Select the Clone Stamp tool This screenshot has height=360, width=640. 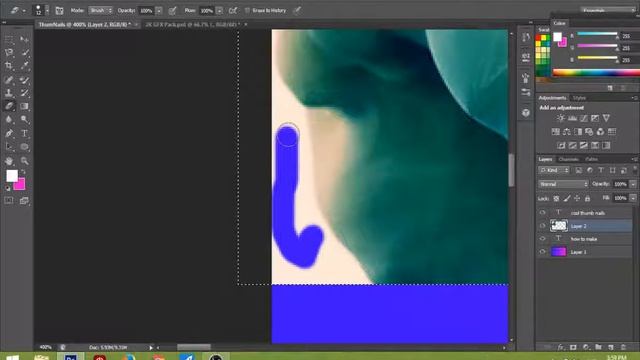tap(9, 93)
